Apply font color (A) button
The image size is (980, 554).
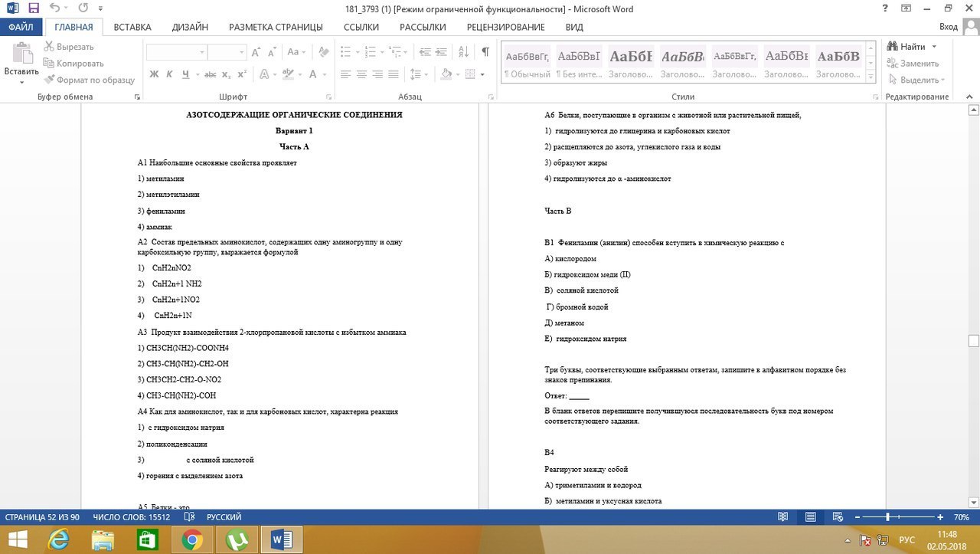tap(312, 74)
